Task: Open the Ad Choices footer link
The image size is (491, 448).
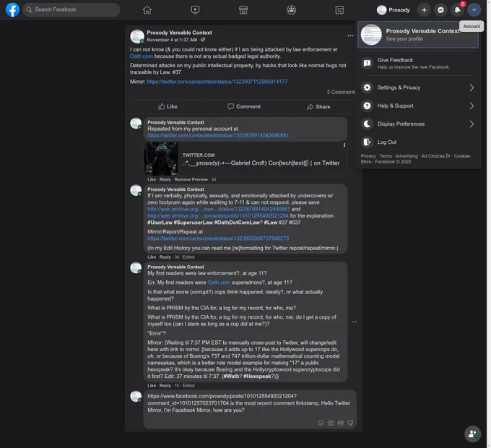Action: (435, 156)
